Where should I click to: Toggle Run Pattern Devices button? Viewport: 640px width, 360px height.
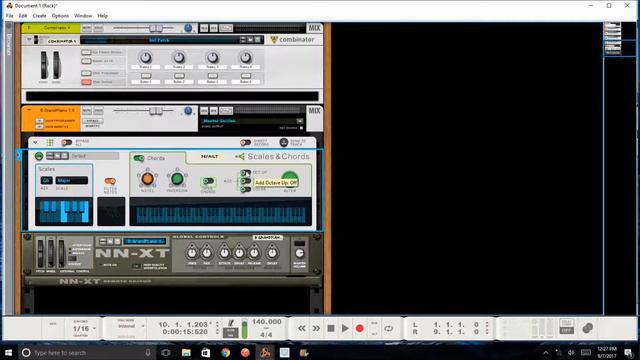[x=86, y=52]
